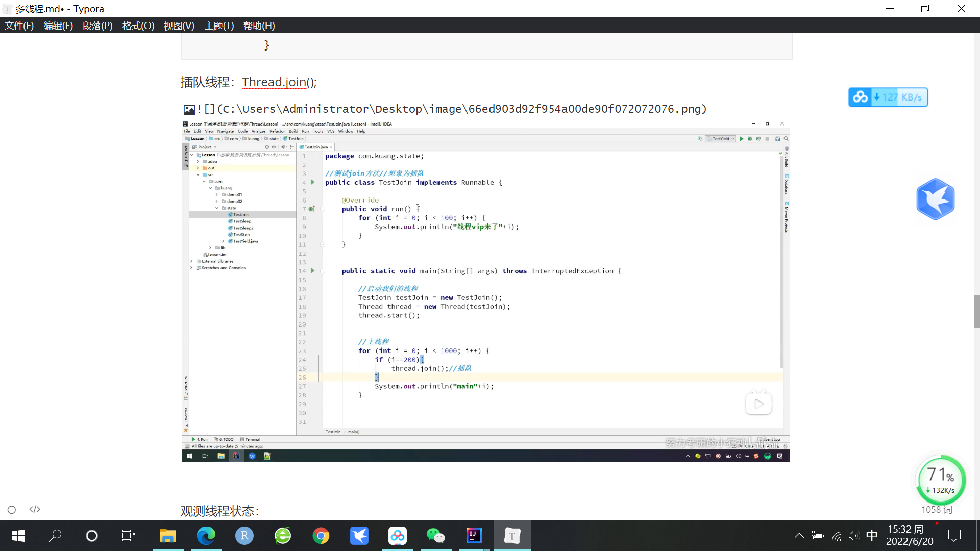Open Baidu Netdisk taskbar icon
The image size is (980, 551).
[397, 536]
